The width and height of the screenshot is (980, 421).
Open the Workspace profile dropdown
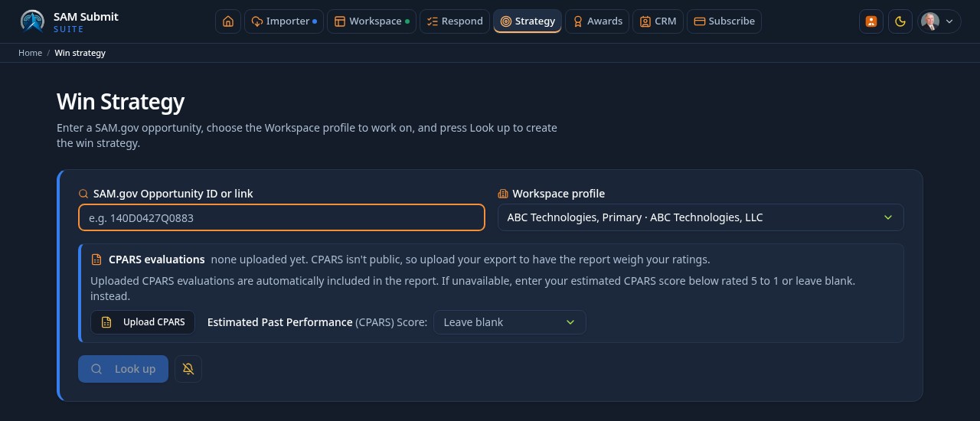(x=701, y=217)
